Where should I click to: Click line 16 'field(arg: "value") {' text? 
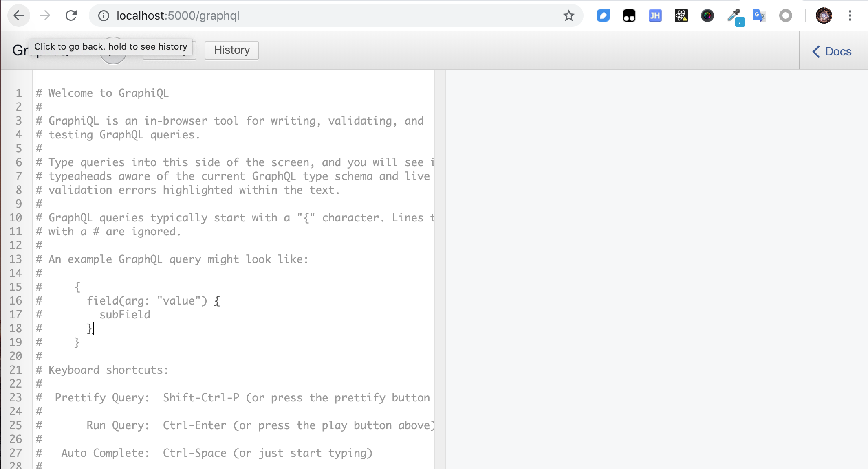(153, 301)
